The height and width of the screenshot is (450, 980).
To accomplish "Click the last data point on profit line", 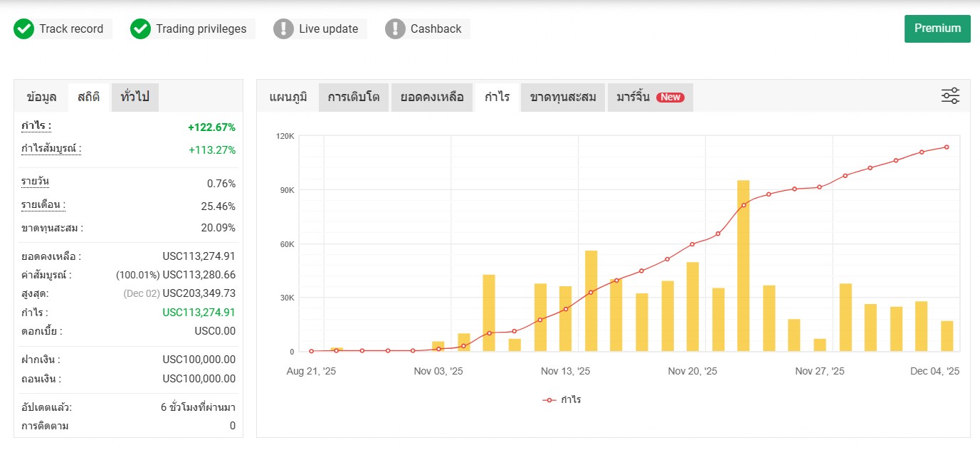I will coord(947,147).
